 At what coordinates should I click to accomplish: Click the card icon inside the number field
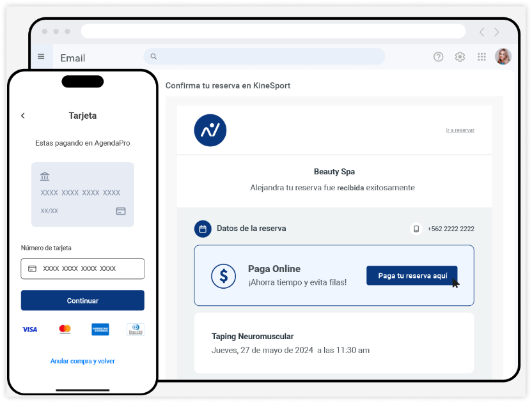coord(32,269)
